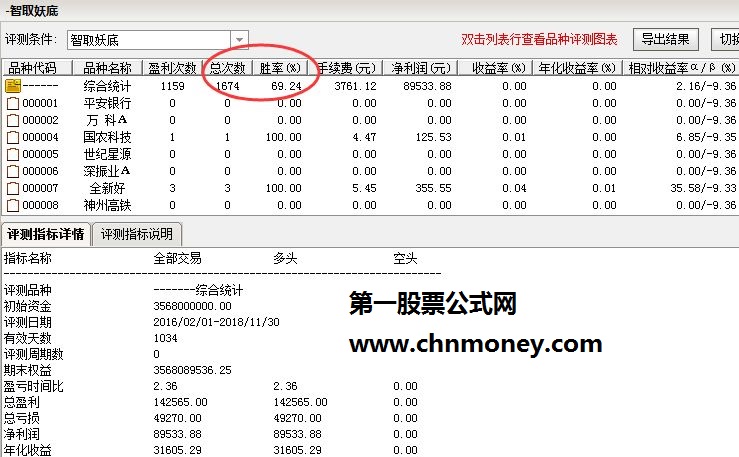This screenshot has height=457, width=739.
Task: Click net profit value 125.53
Action: coord(433,137)
